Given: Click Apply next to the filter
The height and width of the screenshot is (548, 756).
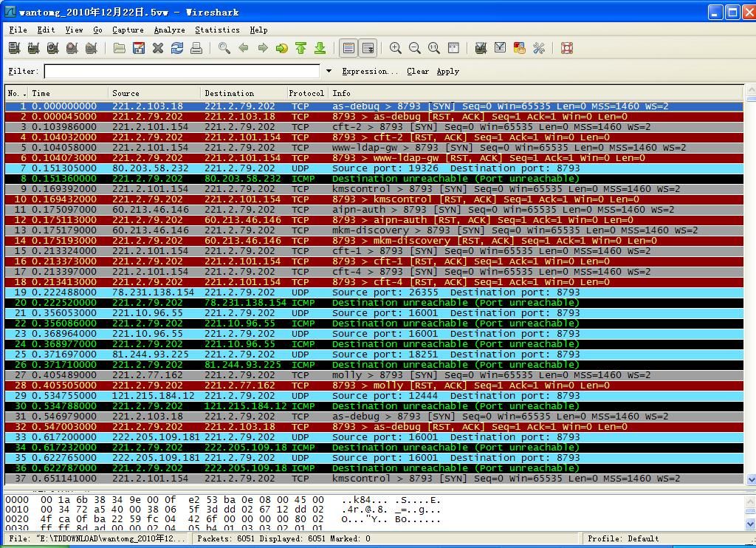Looking at the screenshot, I should [447, 72].
